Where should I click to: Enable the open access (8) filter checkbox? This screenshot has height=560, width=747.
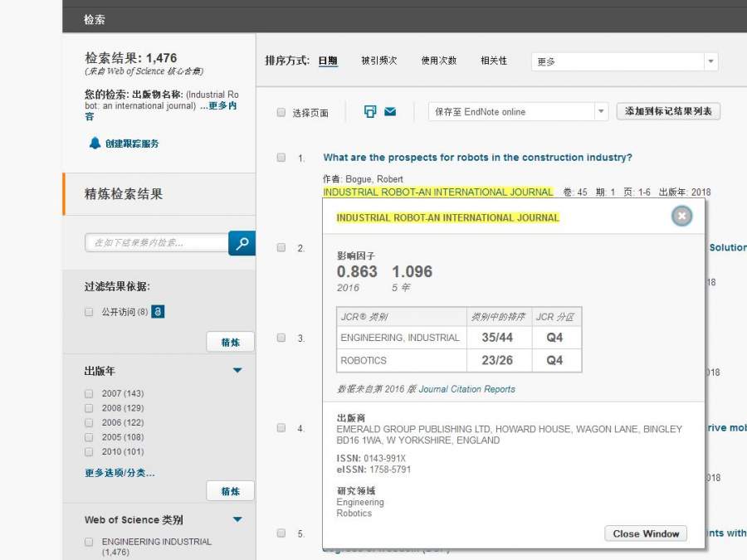coord(89,312)
